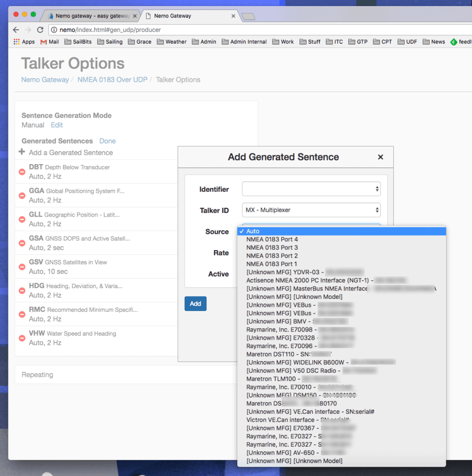Open the Talker ID dropdown
This screenshot has height=476, width=472.
[311, 210]
